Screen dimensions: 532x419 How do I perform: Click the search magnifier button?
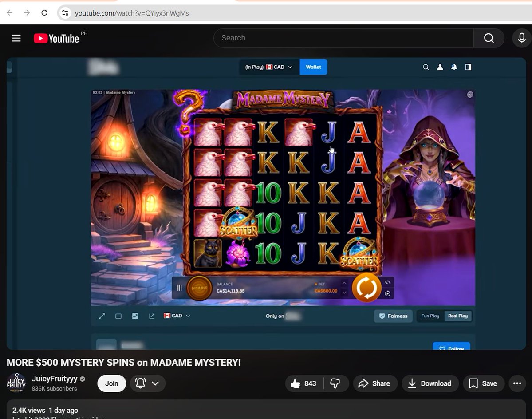point(489,38)
